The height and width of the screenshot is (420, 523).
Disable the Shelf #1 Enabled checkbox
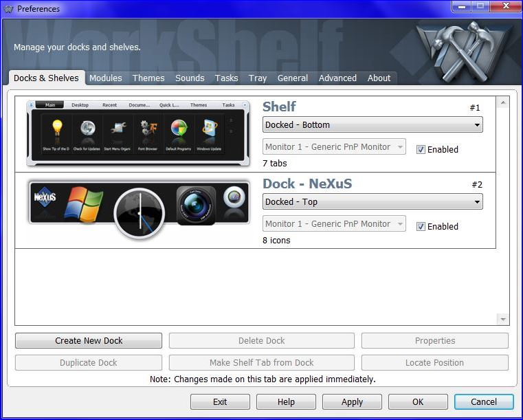pos(421,149)
